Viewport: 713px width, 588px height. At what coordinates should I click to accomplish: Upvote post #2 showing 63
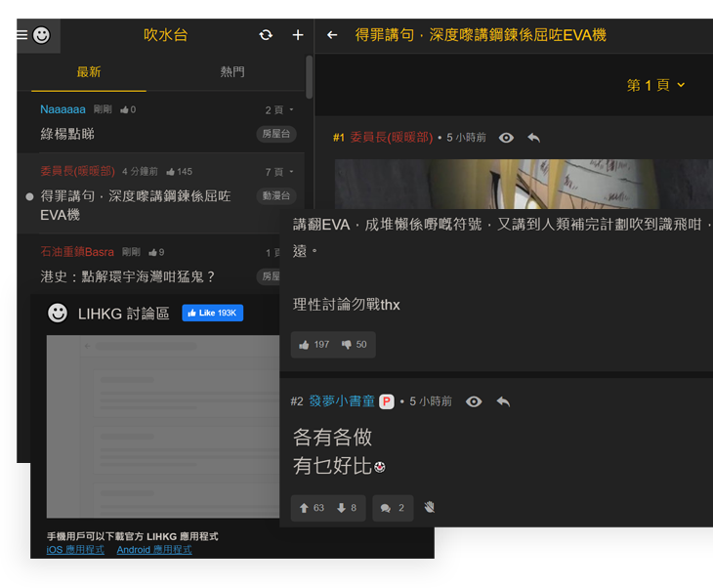pos(312,508)
